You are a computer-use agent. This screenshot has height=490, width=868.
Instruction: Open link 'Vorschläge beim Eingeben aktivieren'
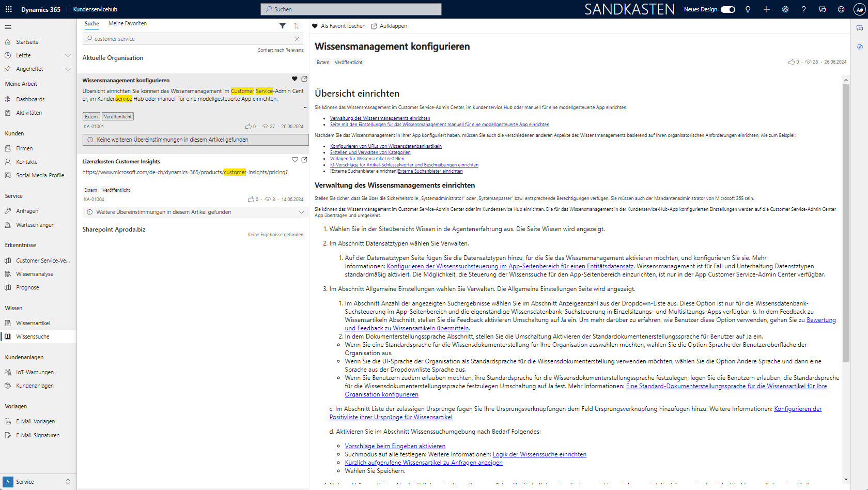click(x=395, y=446)
